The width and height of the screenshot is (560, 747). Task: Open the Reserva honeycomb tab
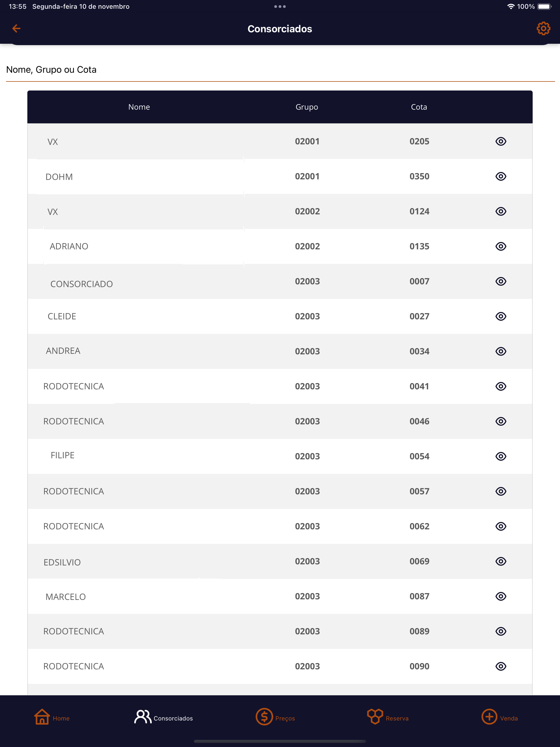387,717
